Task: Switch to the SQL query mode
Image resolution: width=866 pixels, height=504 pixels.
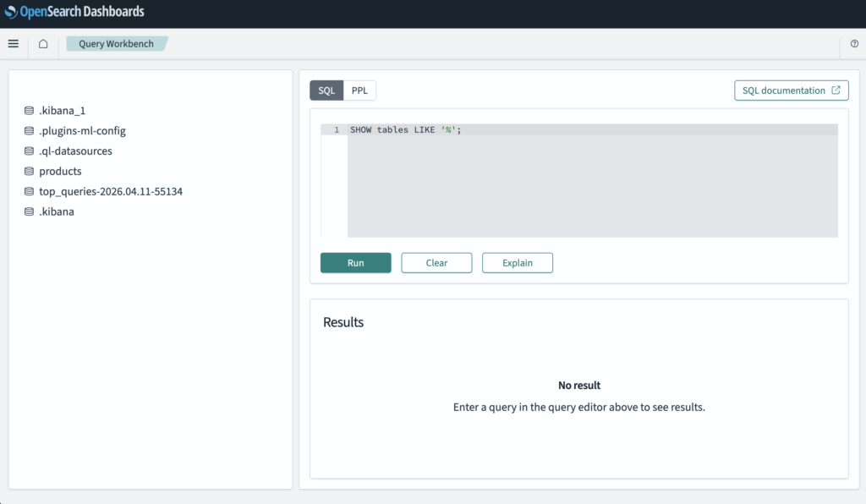Action: [326, 90]
